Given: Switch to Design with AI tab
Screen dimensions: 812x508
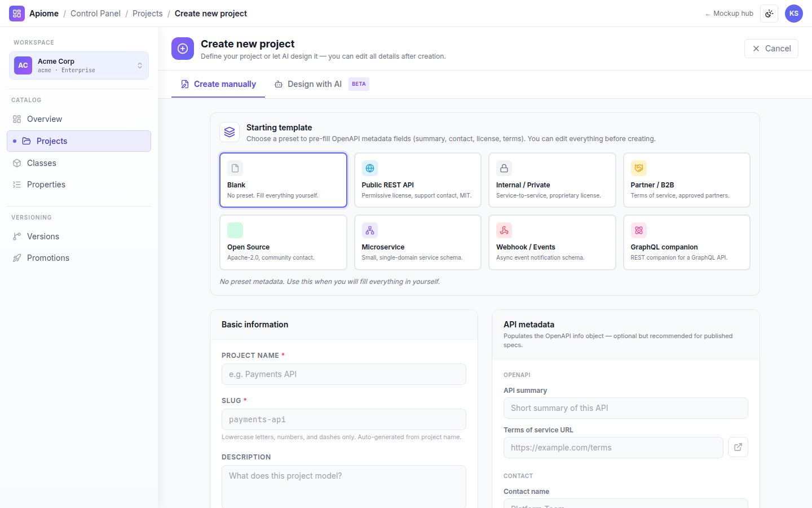Looking at the screenshot, I should (321, 84).
